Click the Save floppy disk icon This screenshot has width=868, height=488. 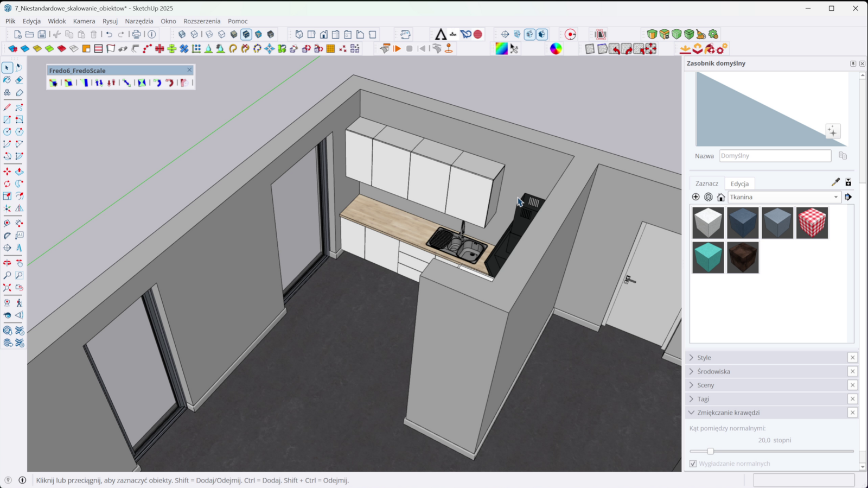click(x=42, y=34)
